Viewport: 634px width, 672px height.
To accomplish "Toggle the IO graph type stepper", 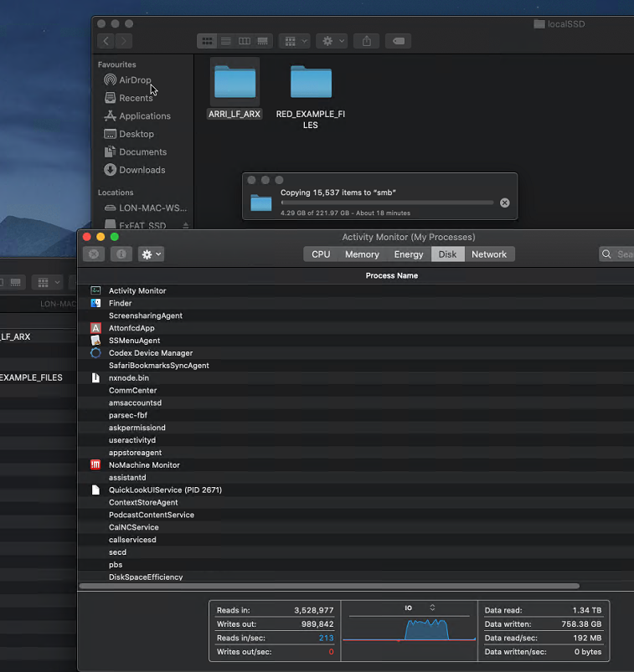I will [432, 608].
